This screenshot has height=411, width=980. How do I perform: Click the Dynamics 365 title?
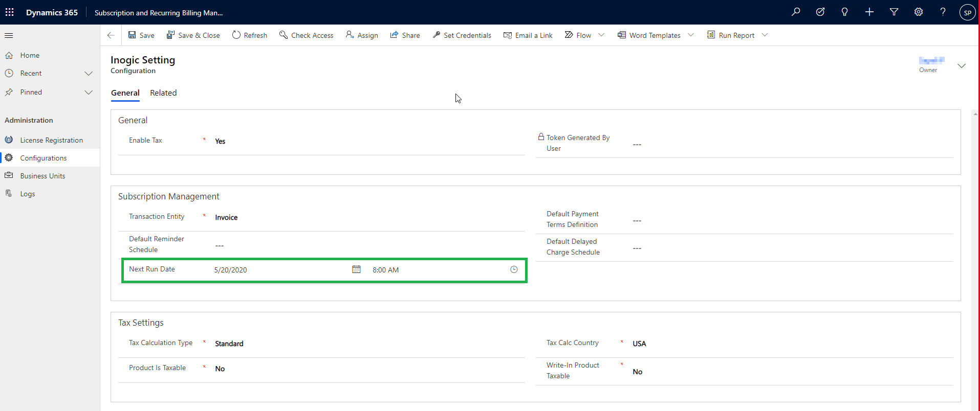(x=52, y=12)
